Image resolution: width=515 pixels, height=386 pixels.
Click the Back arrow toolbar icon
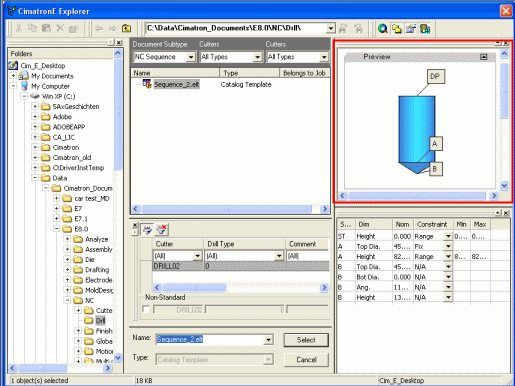coord(99,29)
